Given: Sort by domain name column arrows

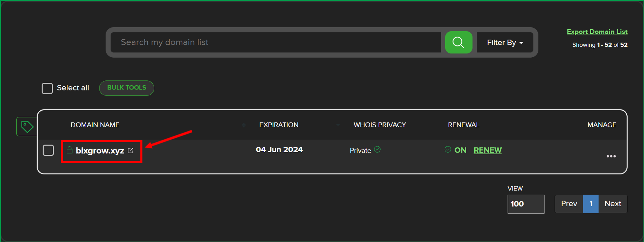Looking at the screenshot, I should tap(244, 125).
